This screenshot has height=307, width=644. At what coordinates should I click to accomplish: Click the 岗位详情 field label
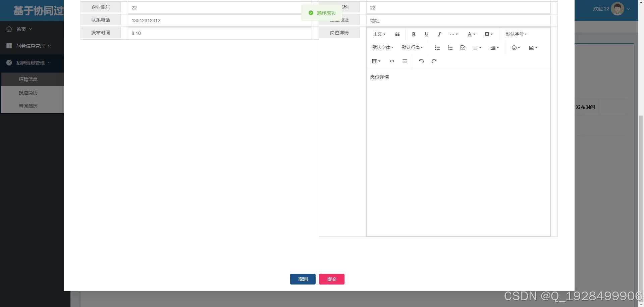(339, 33)
